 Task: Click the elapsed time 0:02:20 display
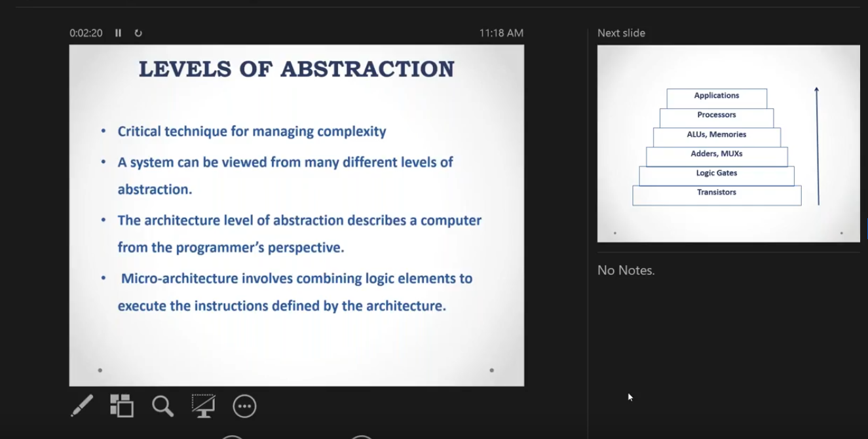click(86, 33)
